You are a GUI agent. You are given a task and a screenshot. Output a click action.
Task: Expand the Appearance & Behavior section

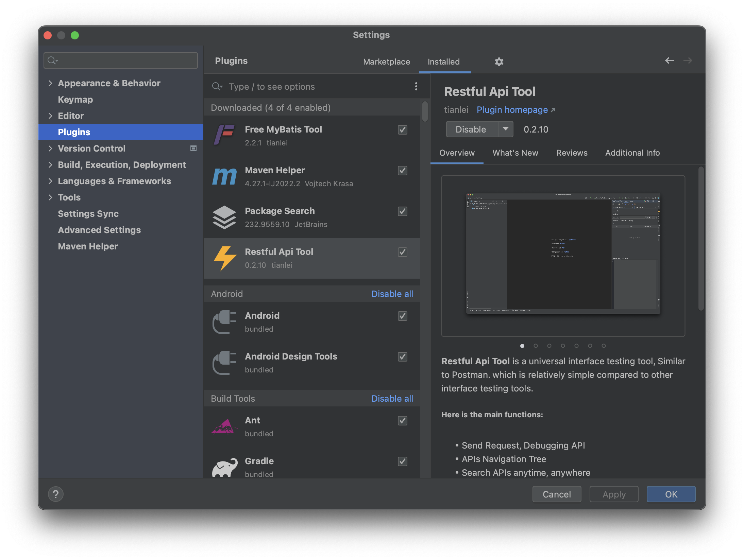(x=51, y=83)
